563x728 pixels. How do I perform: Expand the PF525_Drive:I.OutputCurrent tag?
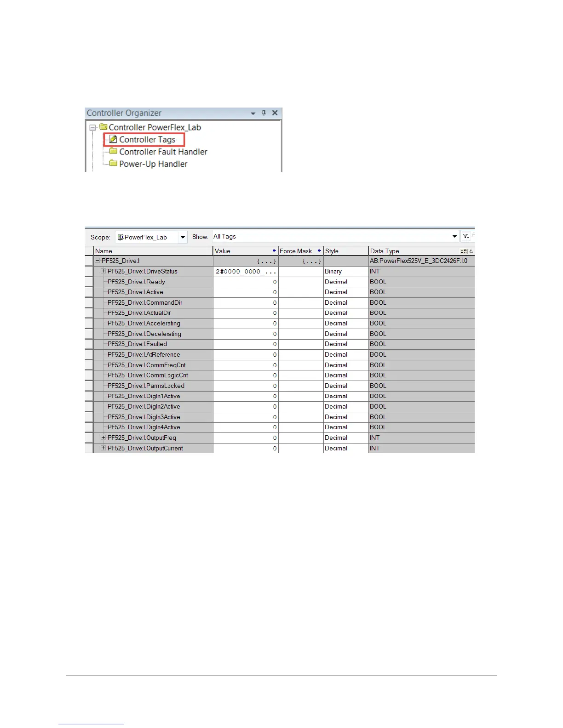[103, 448]
